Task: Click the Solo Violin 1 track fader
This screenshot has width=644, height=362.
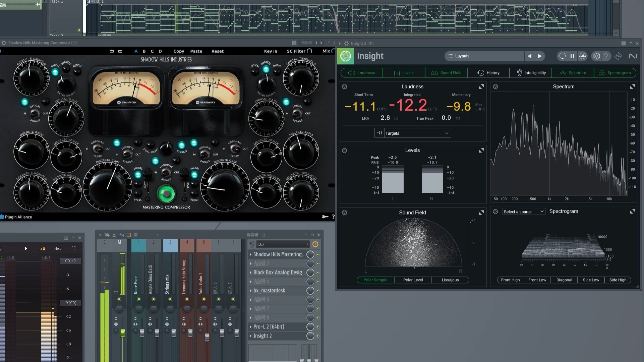Action: [x=207, y=337]
